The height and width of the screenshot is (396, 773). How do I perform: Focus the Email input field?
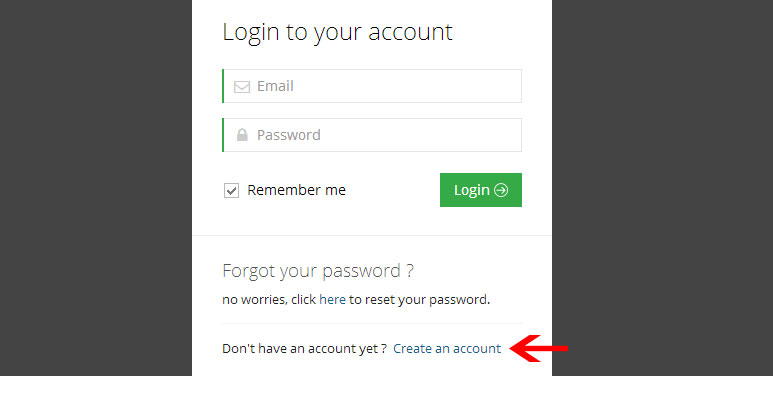pos(372,86)
